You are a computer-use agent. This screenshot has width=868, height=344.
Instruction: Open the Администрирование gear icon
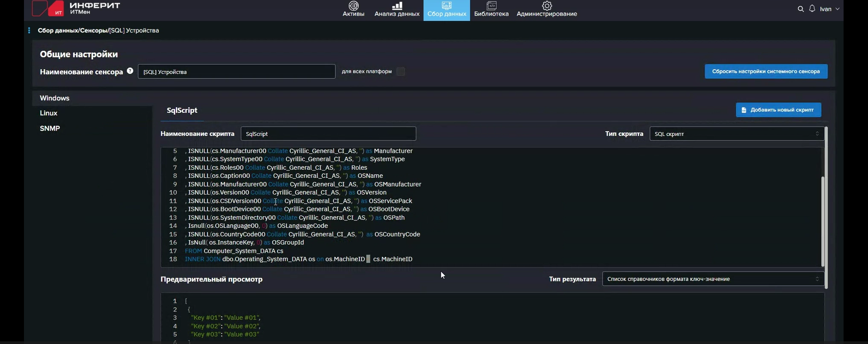coord(547,6)
